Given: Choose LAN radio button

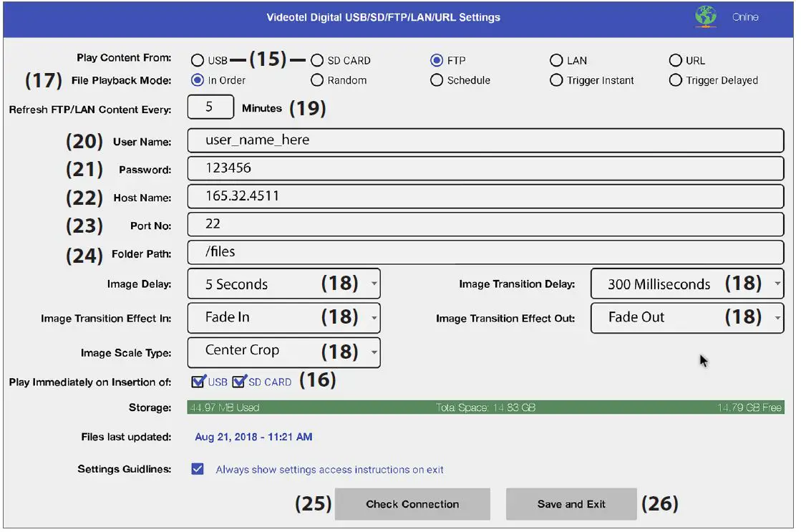Looking at the screenshot, I should 556,61.
